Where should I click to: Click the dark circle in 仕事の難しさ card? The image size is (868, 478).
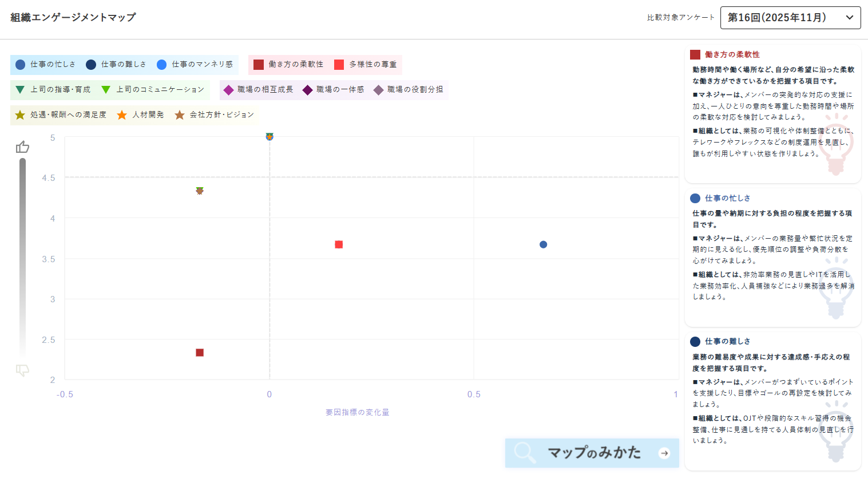click(695, 342)
